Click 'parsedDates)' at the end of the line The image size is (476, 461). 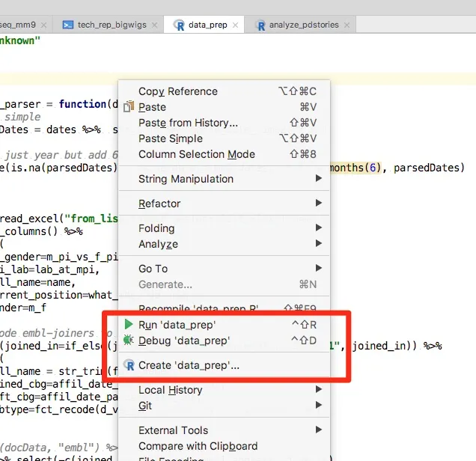tap(429, 168)
